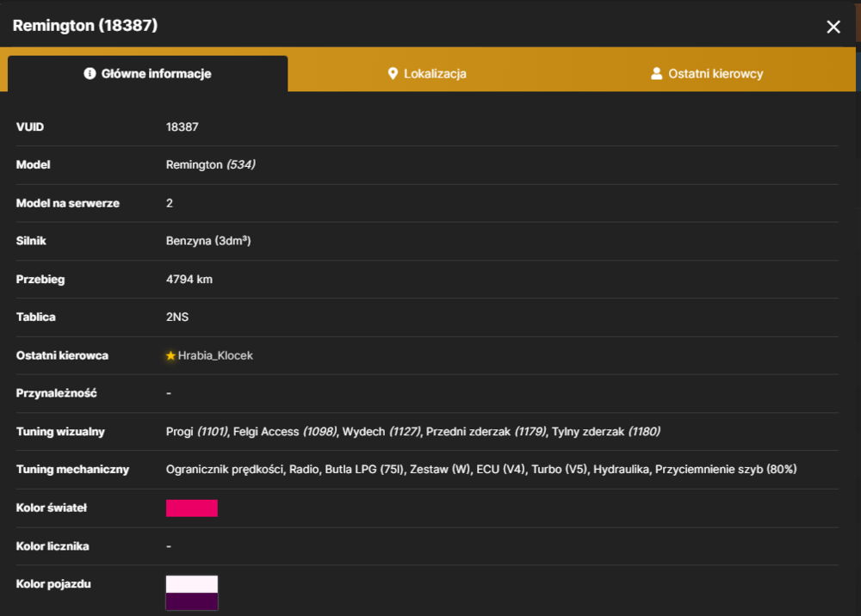Screen dimensions: 861x616
Task: Click the info icon on Główne informacje tab
Action: tap(90, 73)
